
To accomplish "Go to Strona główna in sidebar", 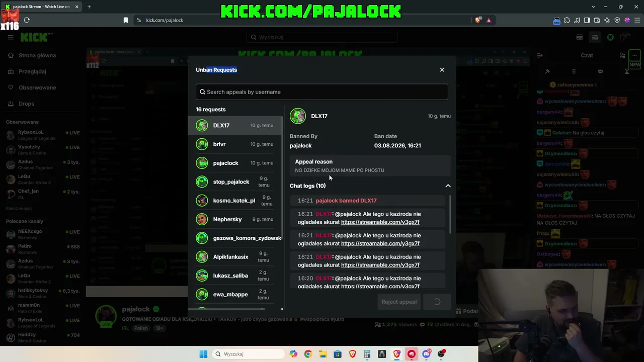I will pos(37,55).
